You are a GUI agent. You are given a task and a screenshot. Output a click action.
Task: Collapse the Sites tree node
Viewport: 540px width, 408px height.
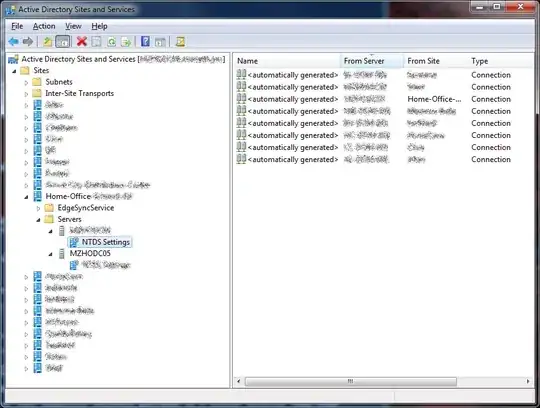pyautogui.click(x=14, y=71)
